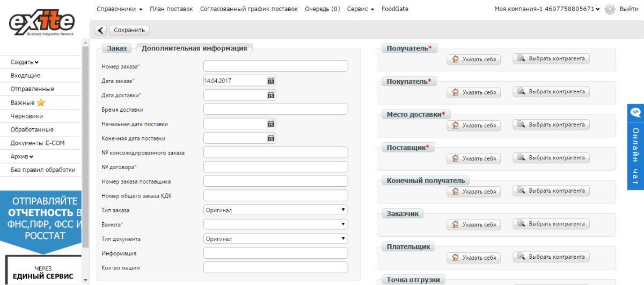Click the Номер заказа input field
Image resolution: width=644 pixels, height=285 pixels.
(275, 66)
